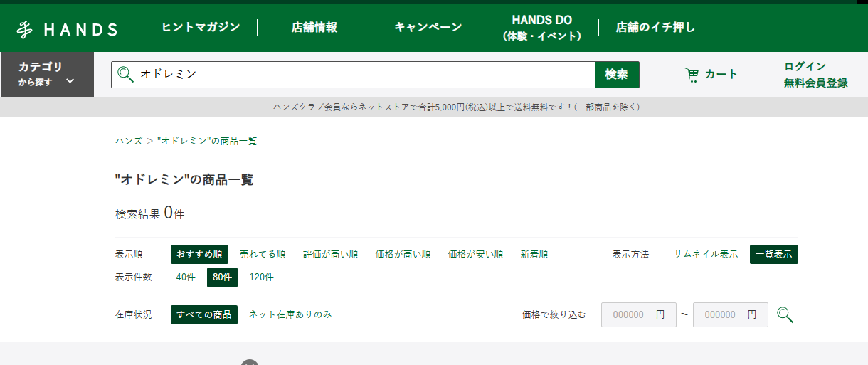The height and width of the screenshot is (365, 868).
Task: Open キャンペーン menu
Action: click(x=428, y=28)
